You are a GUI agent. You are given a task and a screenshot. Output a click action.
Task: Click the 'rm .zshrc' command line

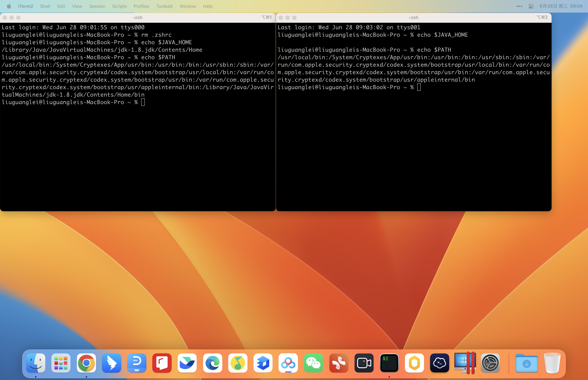[87, 35]
